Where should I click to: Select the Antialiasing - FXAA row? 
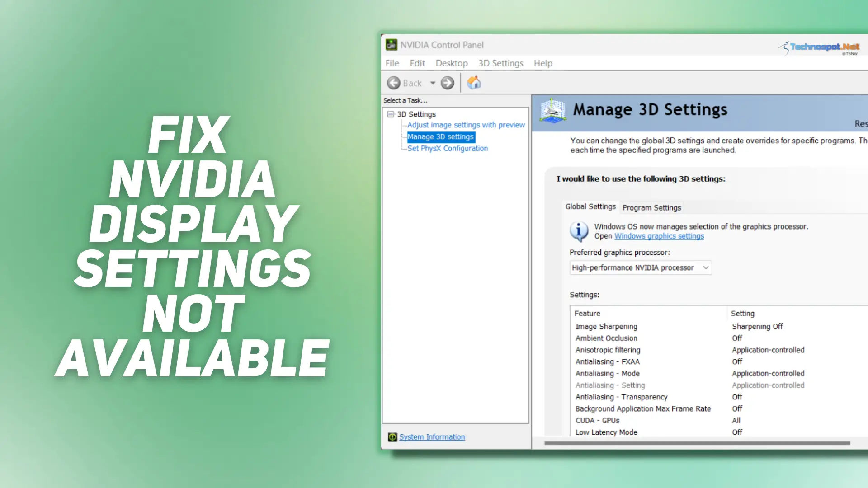click(607, 361)
